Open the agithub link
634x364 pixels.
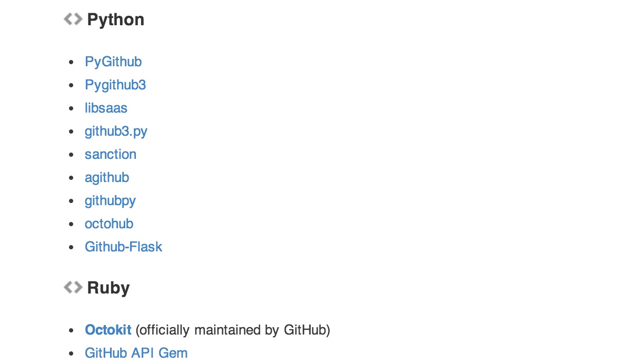pos(107,178)
